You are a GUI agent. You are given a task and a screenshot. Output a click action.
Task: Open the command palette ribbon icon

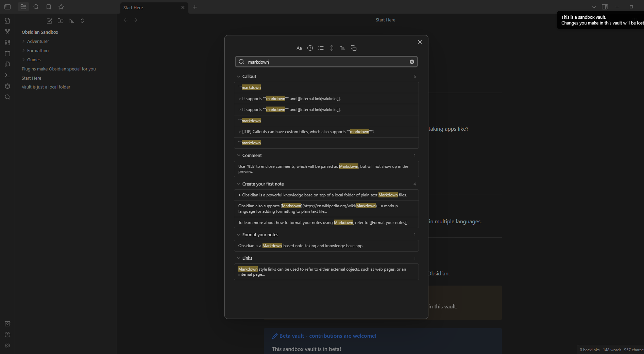click(7, 75)
